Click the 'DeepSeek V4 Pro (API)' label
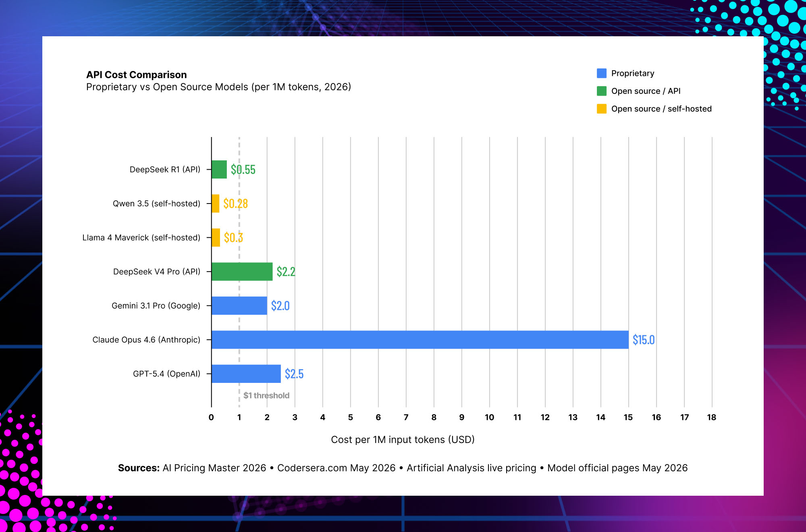Image resolution: width=806 pixels, height=532 pixels. [x=157, y=272]
